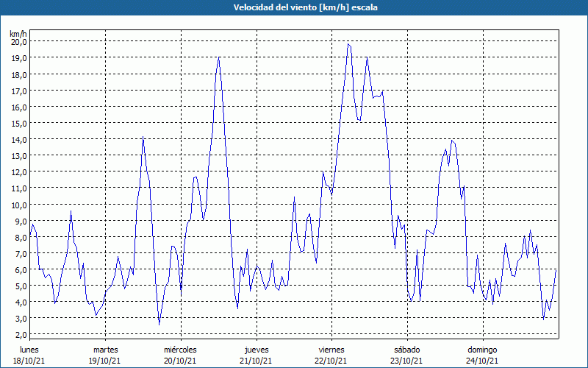Viewport: 588px width, 368px height.
Task: Click the 19 km/h peak on miércoles
Action: click(x=219, y=57)
